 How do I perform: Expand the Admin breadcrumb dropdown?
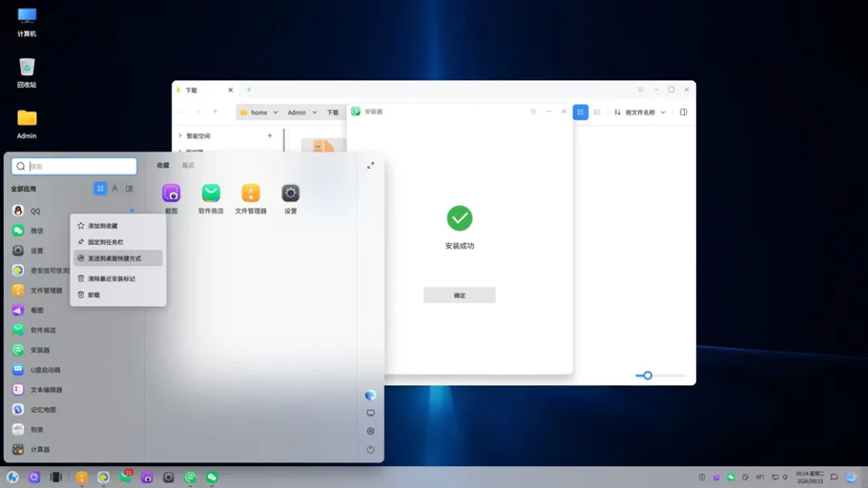coord(314,113)
